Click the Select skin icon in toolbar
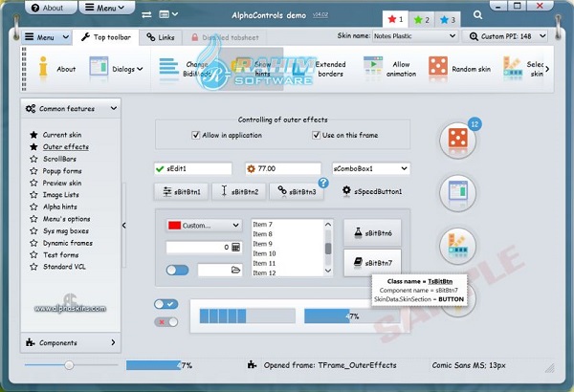This screenshot has width=574, height=392. [x=513, y=68]
